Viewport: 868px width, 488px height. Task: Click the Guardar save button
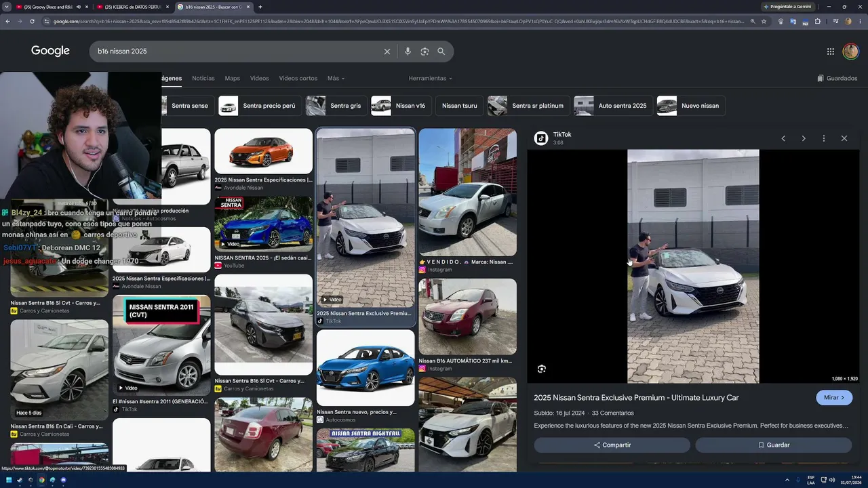pos(774,445)
